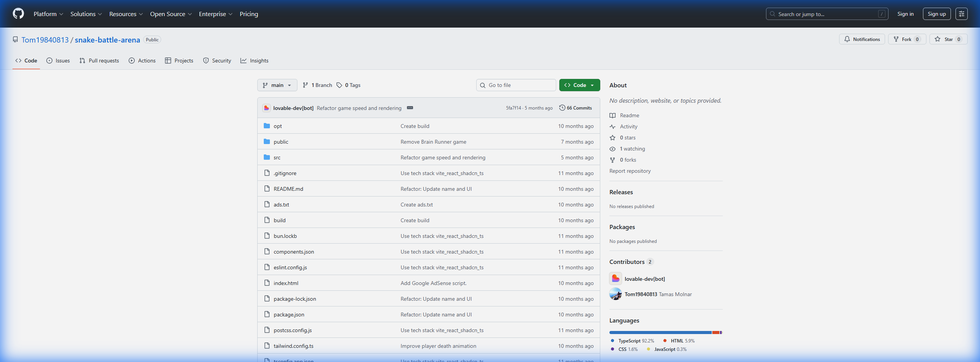Screen dimensions: 980x362
Task: Click the tailwind.config.ts file icon
Action: [x=267, y=346]
